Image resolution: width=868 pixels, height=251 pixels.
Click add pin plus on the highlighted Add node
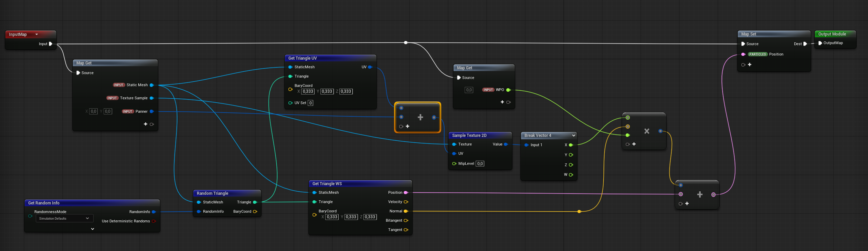[x=407, y=126]
